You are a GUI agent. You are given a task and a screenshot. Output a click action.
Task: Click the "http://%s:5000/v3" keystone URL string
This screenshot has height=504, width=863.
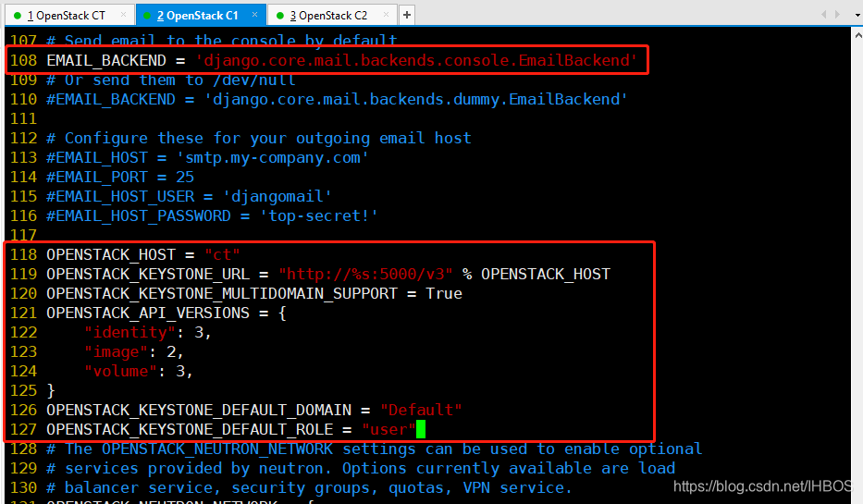click(x=365, y=274)
